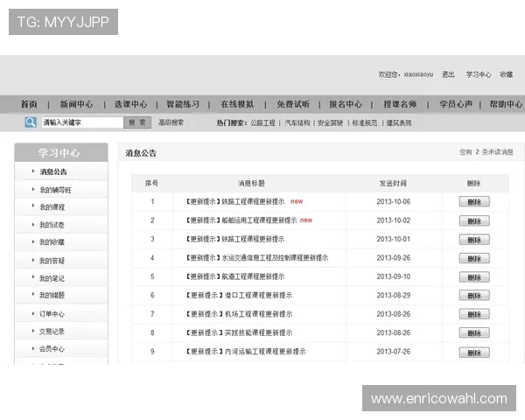This screenshot has height=420, width=525.
Task: Delete message row 7 about 机场工程
Action: pos(474,314)
